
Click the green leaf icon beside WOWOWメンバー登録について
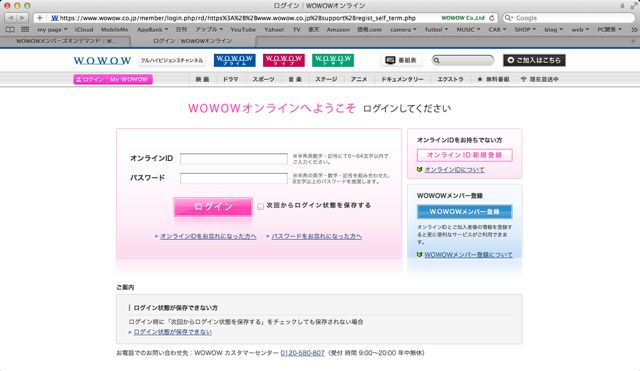coord(419,254)
